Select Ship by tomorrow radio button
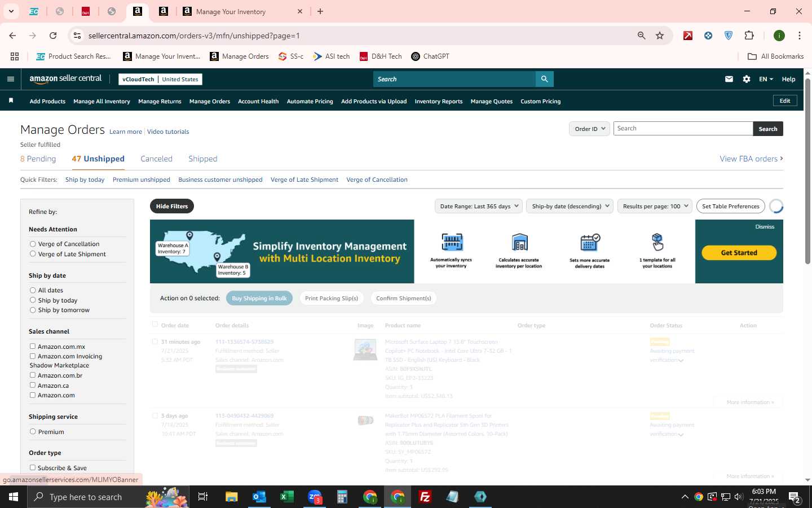Screen dimensions: 812x508 point(33,310)
